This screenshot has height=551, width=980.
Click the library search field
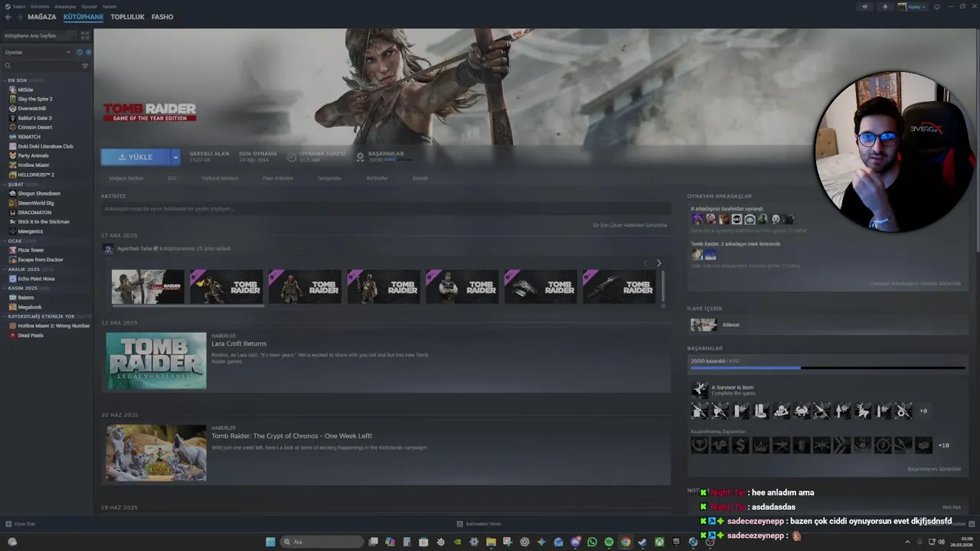point(41,66)
